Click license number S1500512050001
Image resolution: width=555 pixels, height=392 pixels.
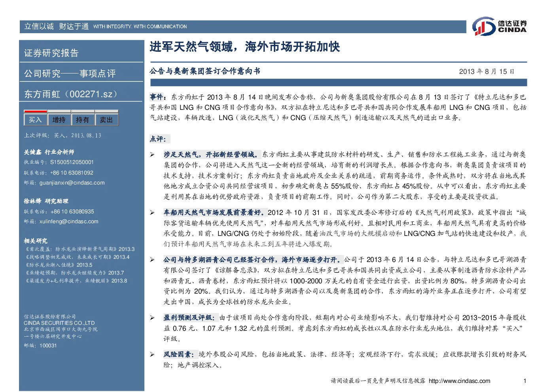[72, 162]
